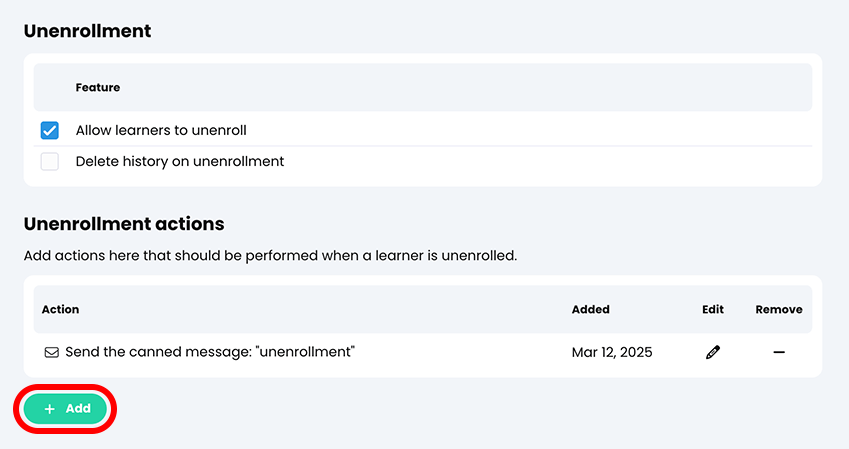Click the Unenrollment section heading
This screenshot has height=449, width=849.
(x=88, y=31)
